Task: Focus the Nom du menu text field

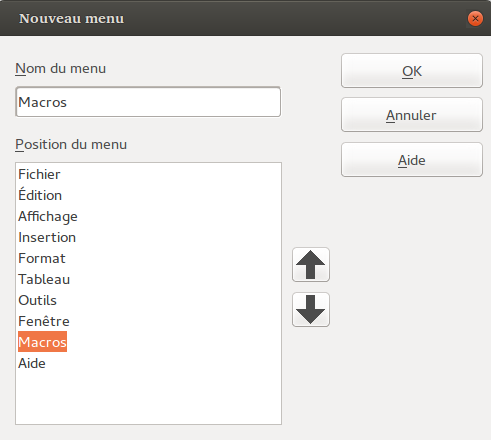Action: pyautogui.click(x=148, y=102)
